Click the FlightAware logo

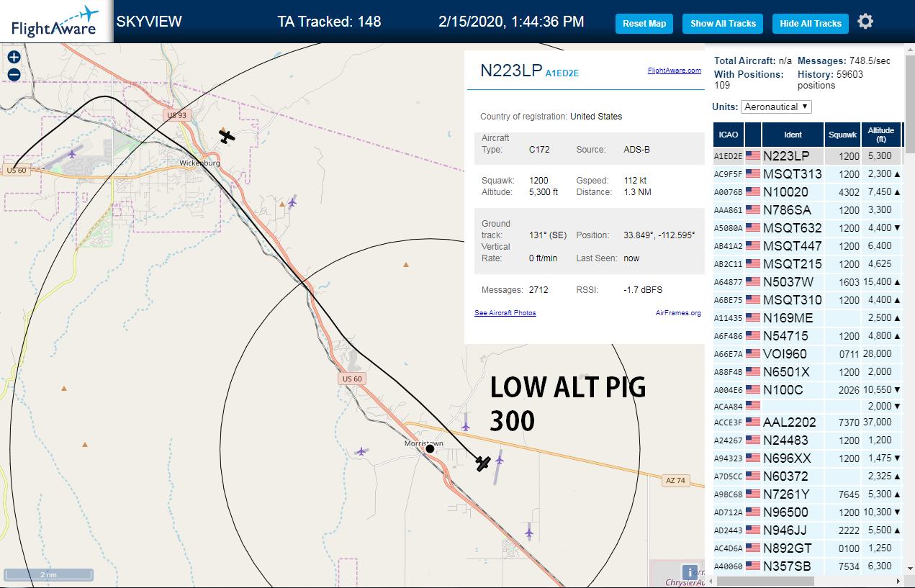coord(55,22)
